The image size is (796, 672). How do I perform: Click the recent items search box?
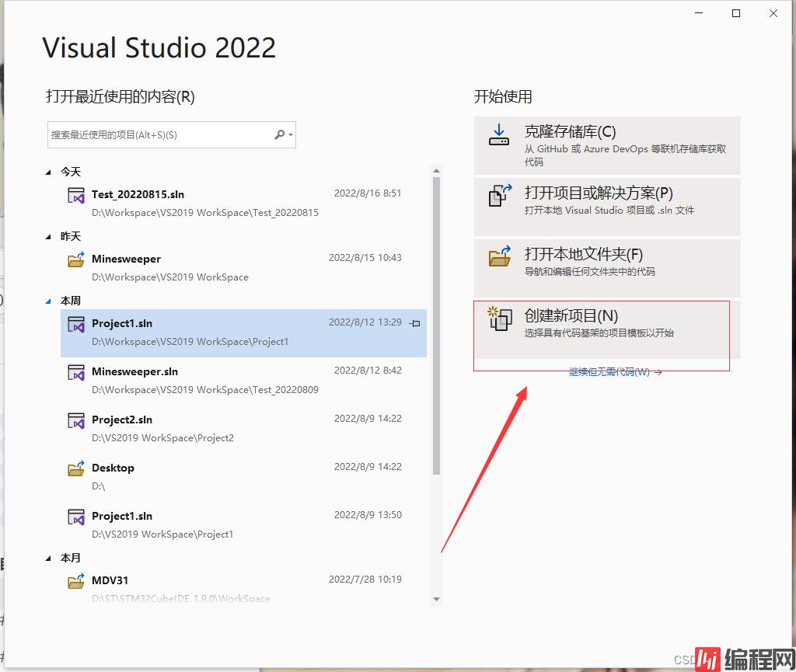point(159,135)
